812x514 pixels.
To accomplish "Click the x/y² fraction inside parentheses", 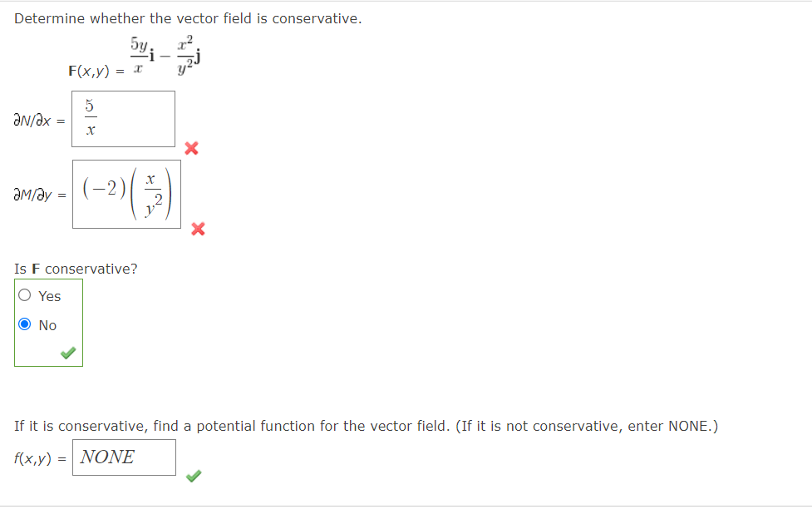I will click(x=150, y=193).
